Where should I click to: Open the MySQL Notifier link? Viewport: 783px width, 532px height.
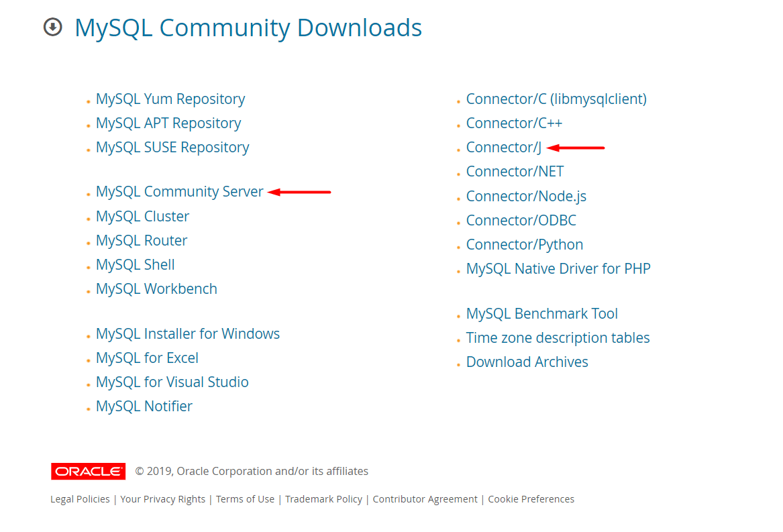144,406
